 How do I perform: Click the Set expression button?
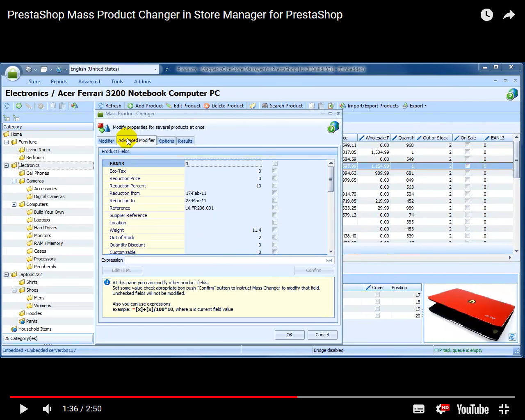click(329, 260)
